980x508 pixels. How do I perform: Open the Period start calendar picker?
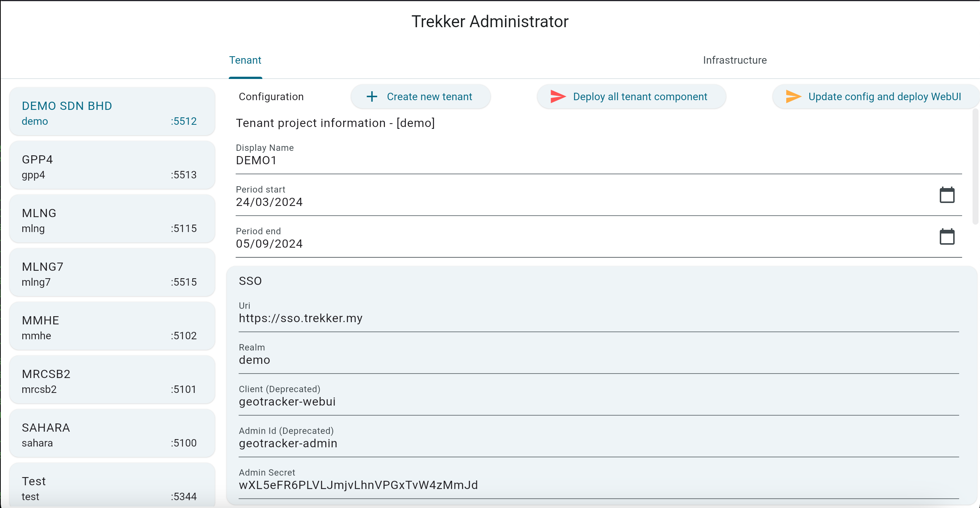946,196
